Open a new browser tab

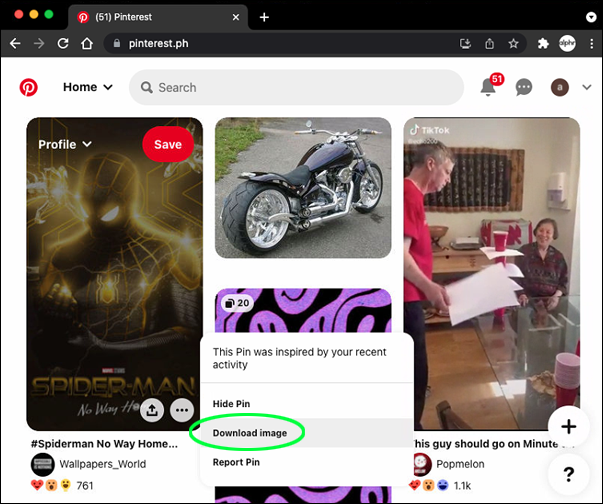coord(264,17)
